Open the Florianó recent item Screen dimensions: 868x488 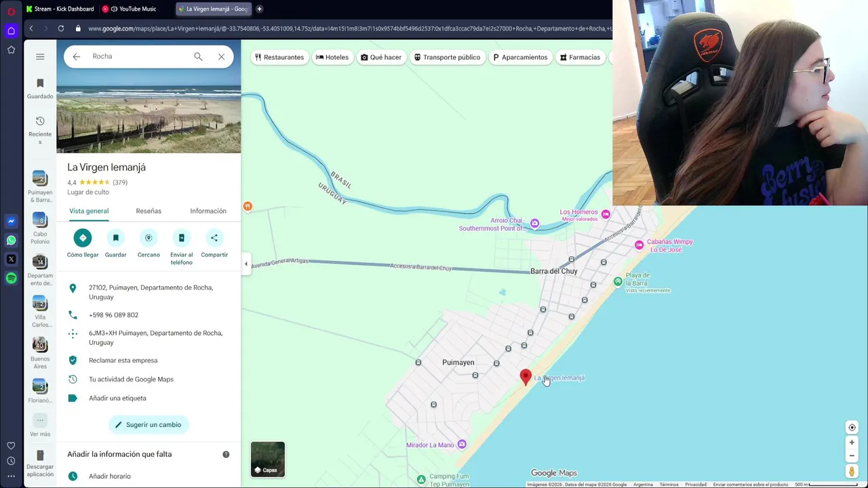(x=40, y=392)
